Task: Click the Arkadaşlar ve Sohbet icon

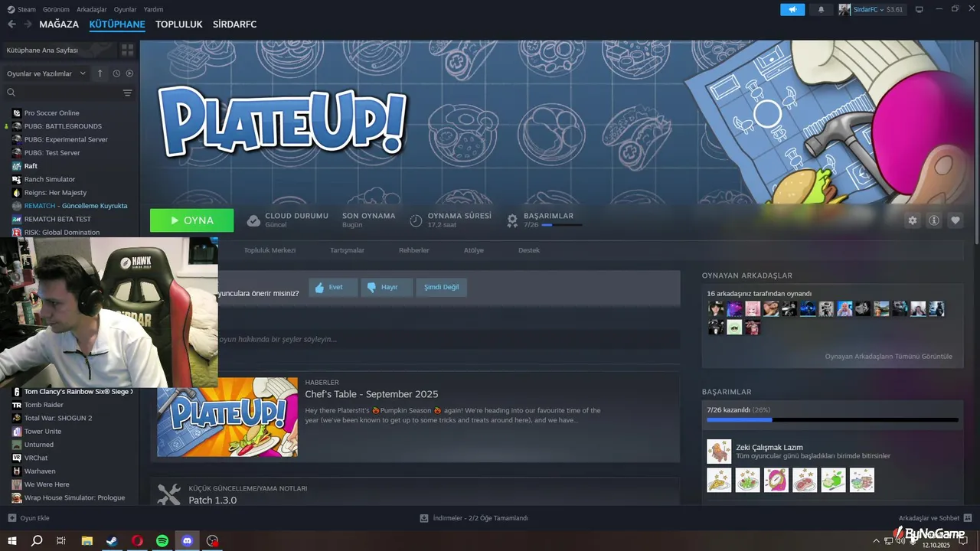Action: pos(968,518)
